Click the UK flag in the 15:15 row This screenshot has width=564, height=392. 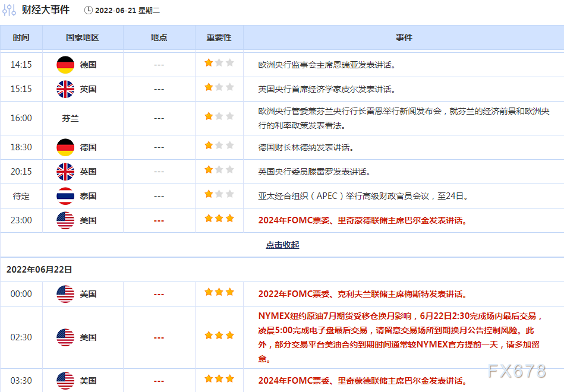click(65, 89)
